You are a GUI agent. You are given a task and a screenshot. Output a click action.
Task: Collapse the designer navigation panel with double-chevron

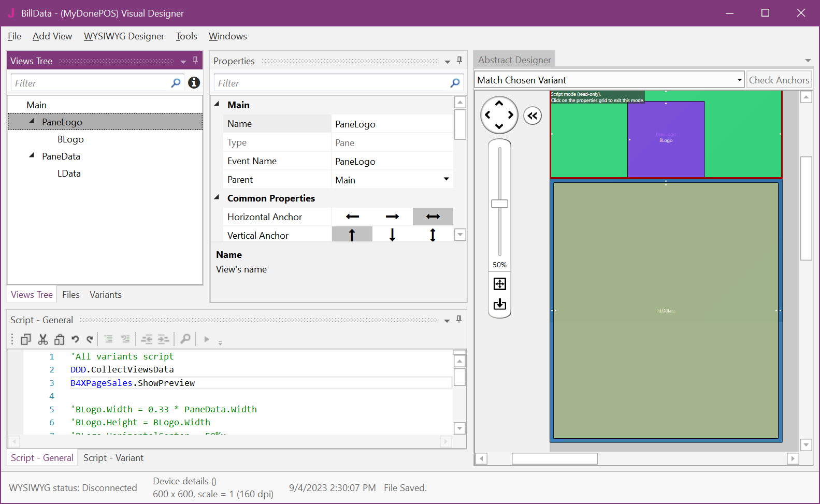532,116
